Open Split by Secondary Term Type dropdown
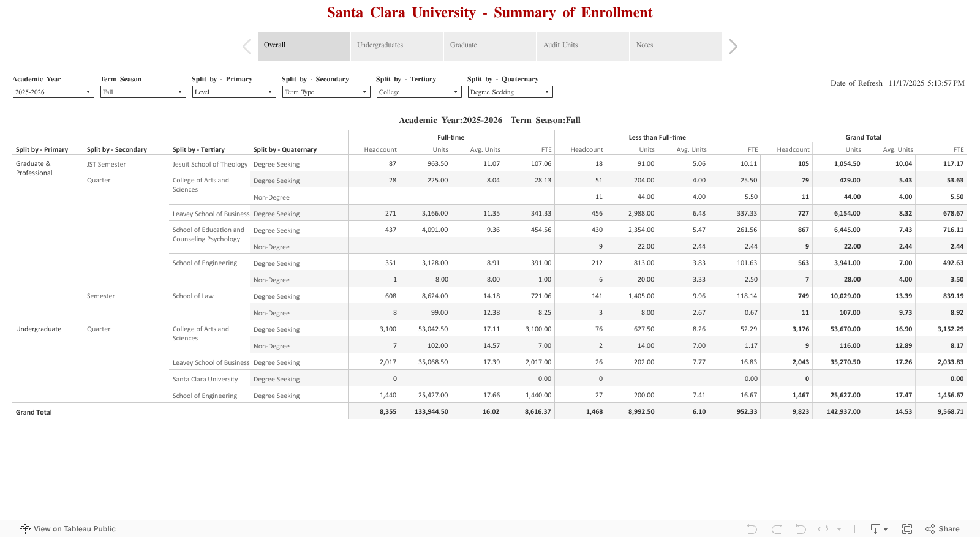This screenshot has height=537, width=980. click(326, 92)
